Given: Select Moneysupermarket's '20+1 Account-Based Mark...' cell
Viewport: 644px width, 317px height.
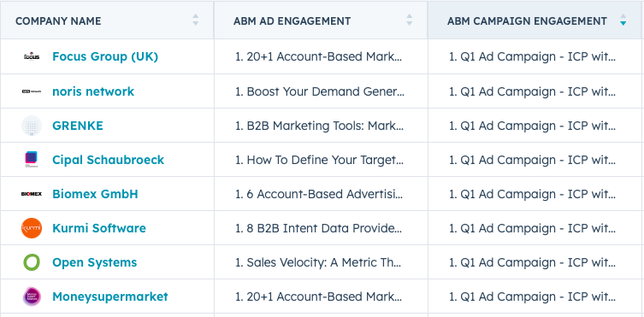Looking at the screenshot, I should click(321, 296).
